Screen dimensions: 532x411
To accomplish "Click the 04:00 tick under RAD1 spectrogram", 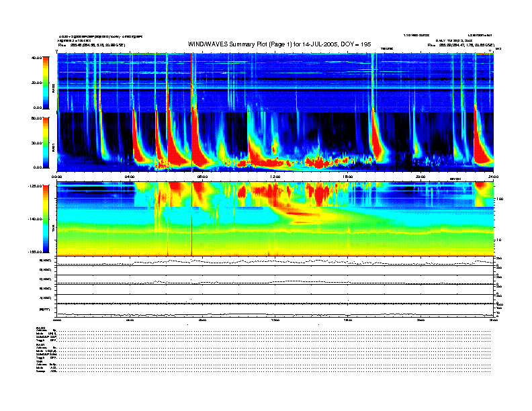I will [130, 177].
